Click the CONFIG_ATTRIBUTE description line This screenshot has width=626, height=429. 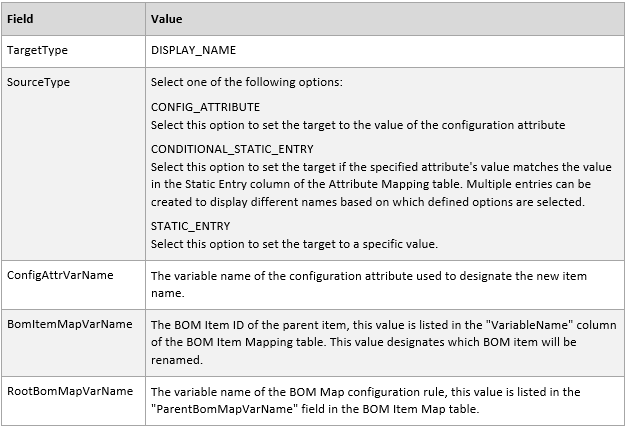pos(358,125)
